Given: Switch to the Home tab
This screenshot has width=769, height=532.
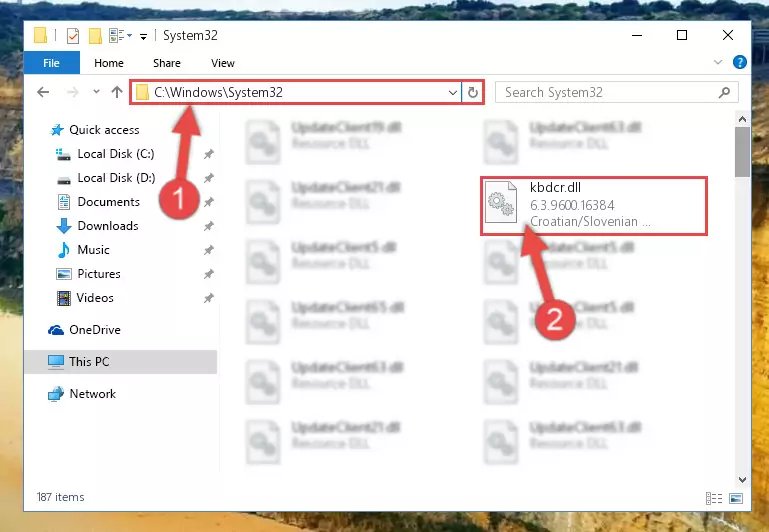Looking at the screenshot, I should [109, 63].
